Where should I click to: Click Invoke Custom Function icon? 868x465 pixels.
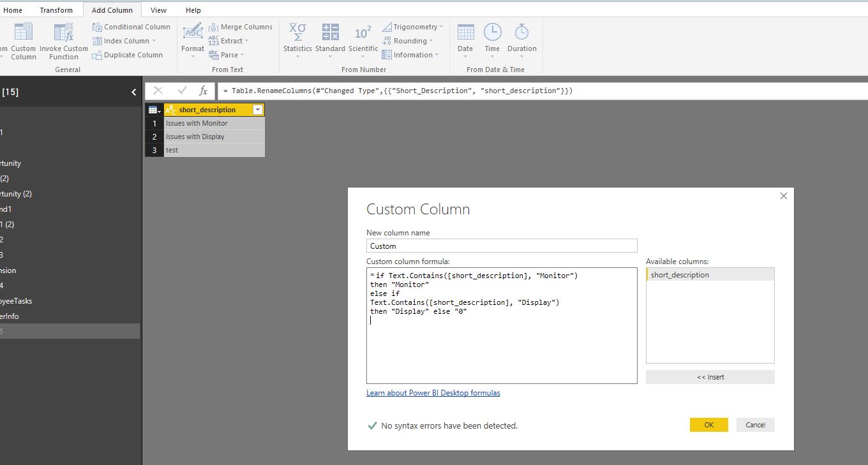coord(64,41)
